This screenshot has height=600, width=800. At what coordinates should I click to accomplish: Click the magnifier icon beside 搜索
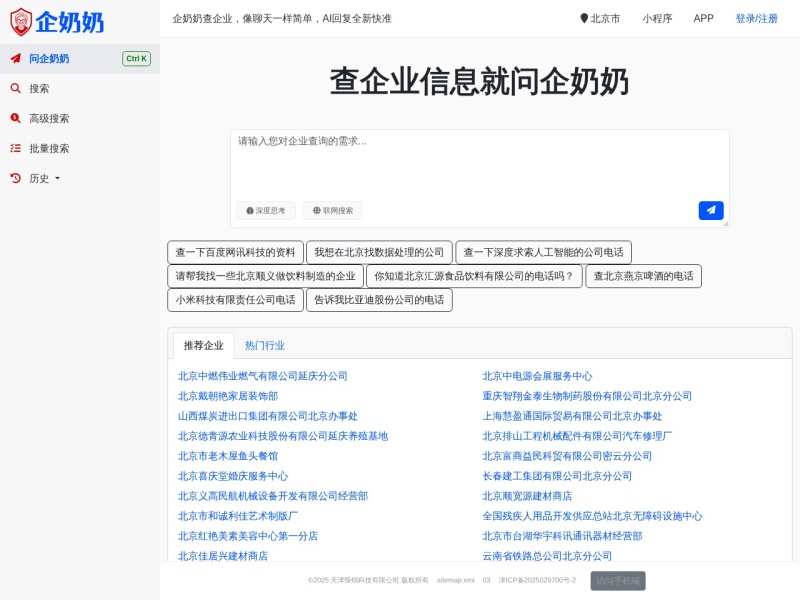[16, 88]
